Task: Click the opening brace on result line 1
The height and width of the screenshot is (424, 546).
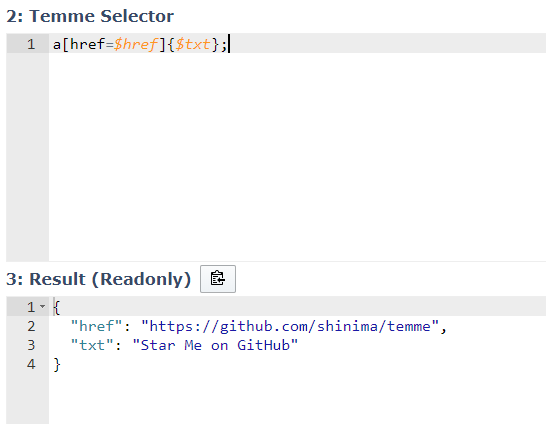Action: 57,307
